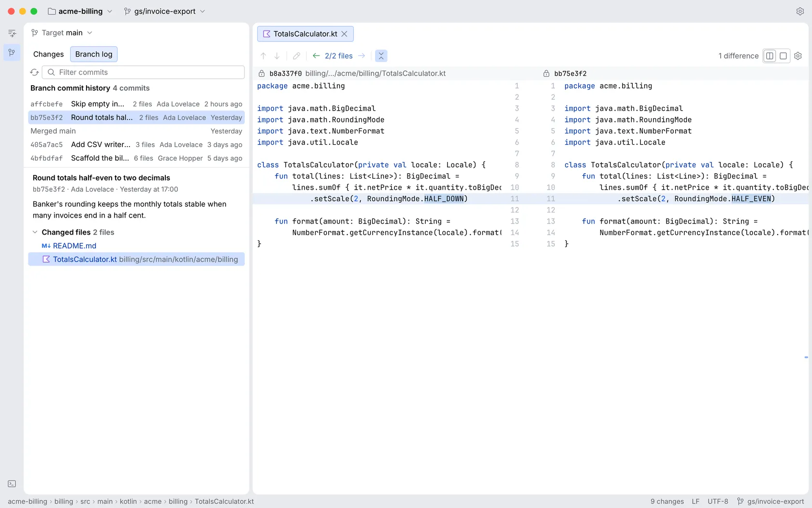The image size is (812, 508).
Task: Toggle collapse unchanged fragments button
Action: tap(381, 56)
